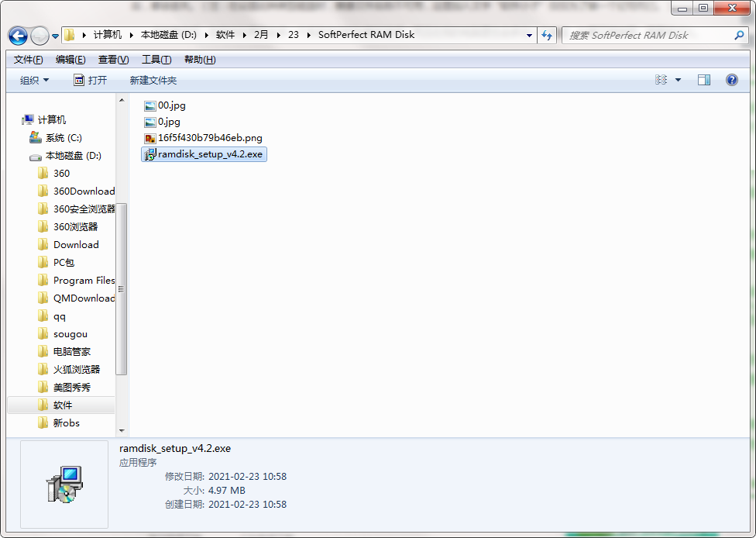The width and height of the screenshot is (756, 538).
Task: Expand arrow after 计算机 breadcrumb
Action: [131, 35]
